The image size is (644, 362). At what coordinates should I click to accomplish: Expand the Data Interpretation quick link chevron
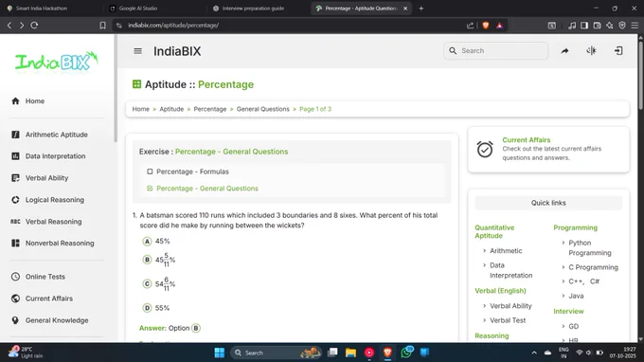tap(485, 265)
